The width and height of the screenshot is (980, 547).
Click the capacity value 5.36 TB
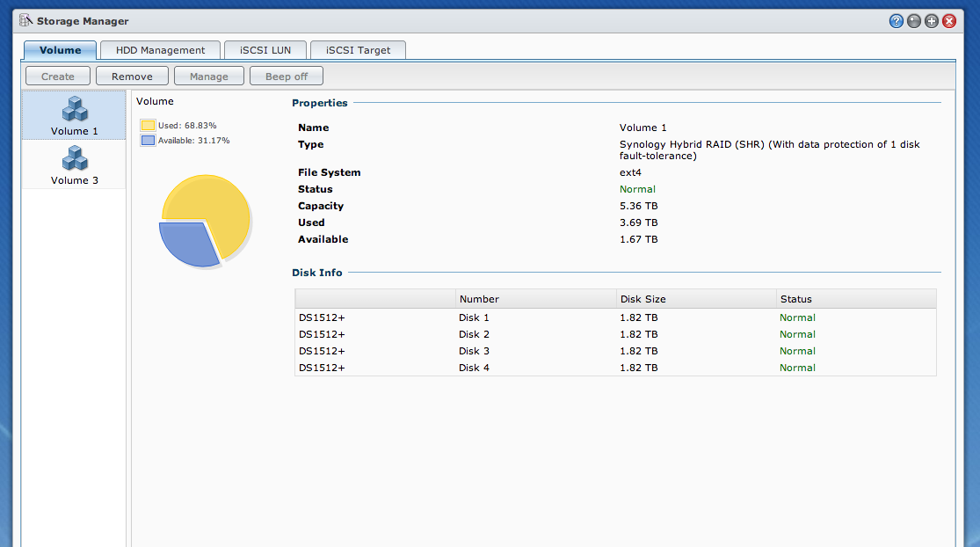(x=638, y=206)
